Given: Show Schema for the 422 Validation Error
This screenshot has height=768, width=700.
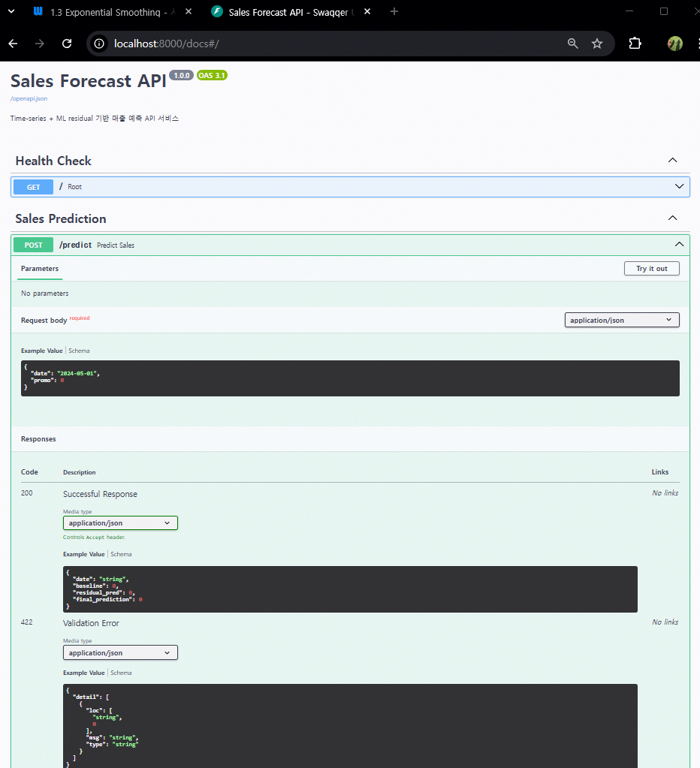Looking at the screenshot, I should (x=121, y=673).
